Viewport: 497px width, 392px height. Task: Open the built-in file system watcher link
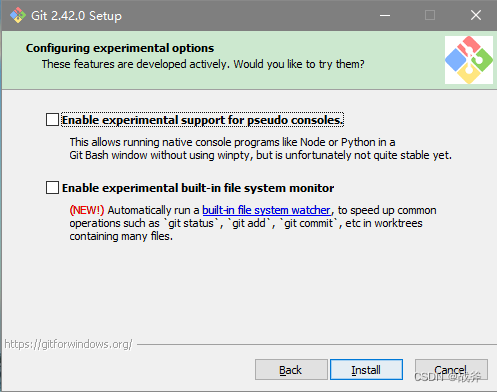[266, 210]
